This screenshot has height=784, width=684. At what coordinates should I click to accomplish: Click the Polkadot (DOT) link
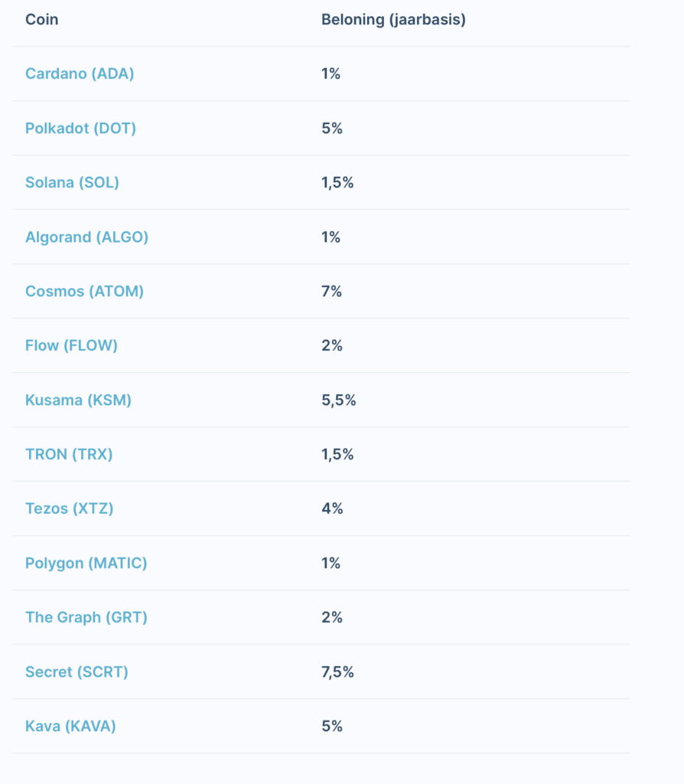80,128
